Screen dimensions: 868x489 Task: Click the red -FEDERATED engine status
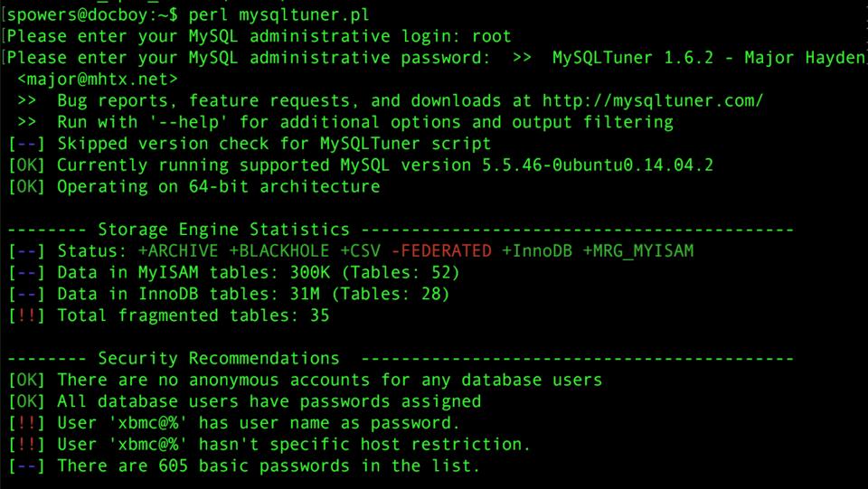pyautogui.click(x=441, y=250)
